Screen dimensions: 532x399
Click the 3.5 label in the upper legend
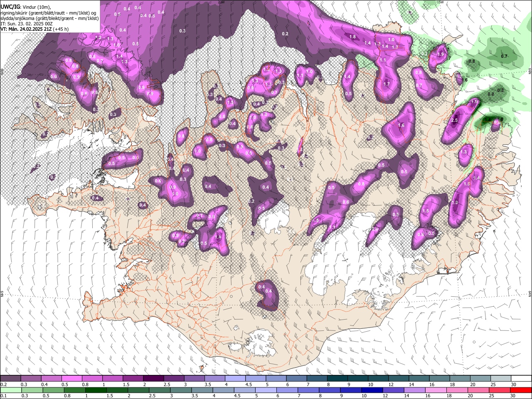pyautogui.click(x=208, y=384)
